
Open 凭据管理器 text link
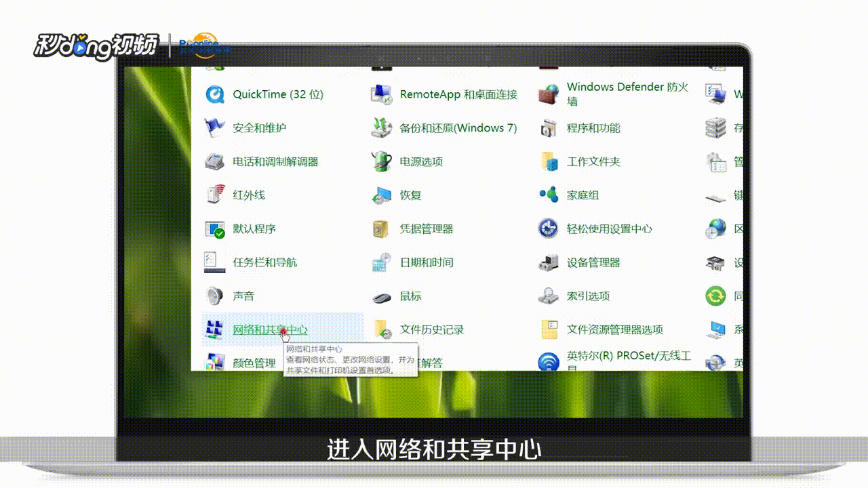coord(427,228)
